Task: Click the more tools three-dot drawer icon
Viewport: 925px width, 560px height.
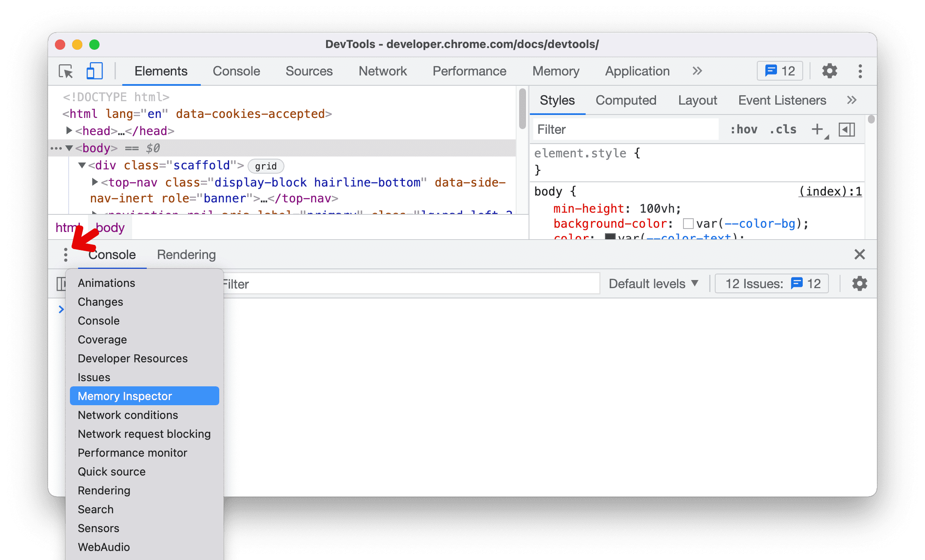Action: coord(65,255)
